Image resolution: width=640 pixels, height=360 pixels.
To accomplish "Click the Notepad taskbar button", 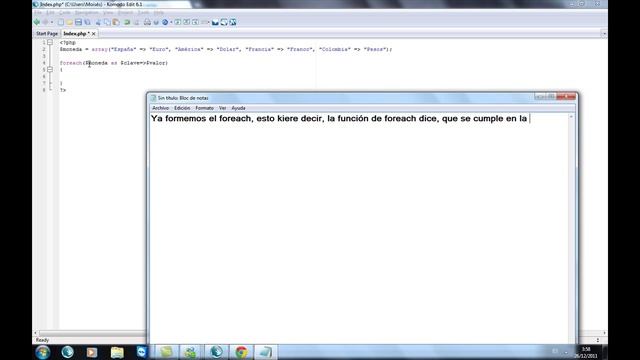I will (266, 352).
